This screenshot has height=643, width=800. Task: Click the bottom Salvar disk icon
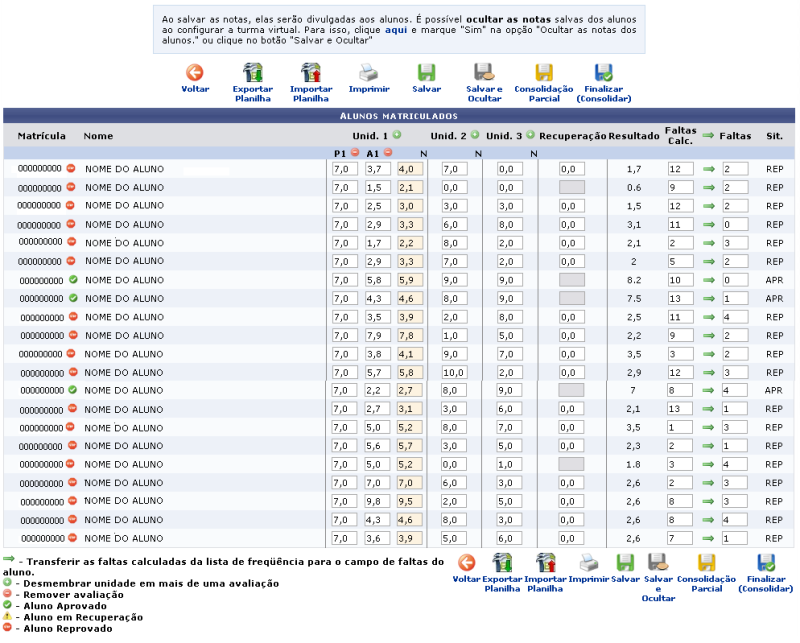tap(625, 563)
